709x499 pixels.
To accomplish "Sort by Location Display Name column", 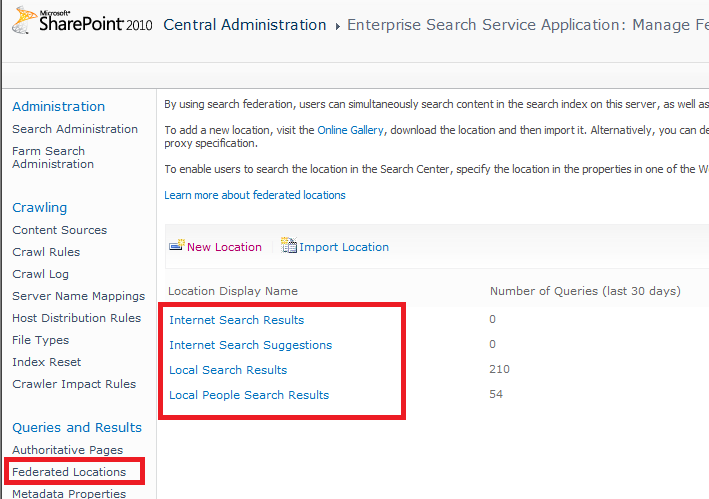I will (x=232, y=291).
